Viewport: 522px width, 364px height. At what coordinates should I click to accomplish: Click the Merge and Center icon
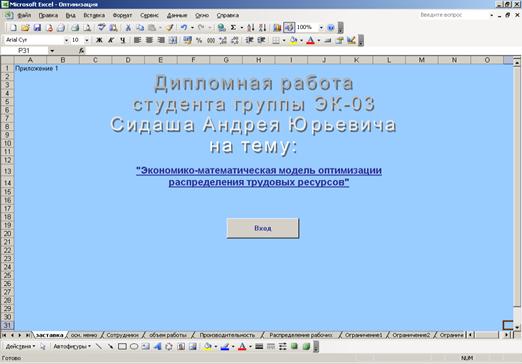(x=173, y=40)
